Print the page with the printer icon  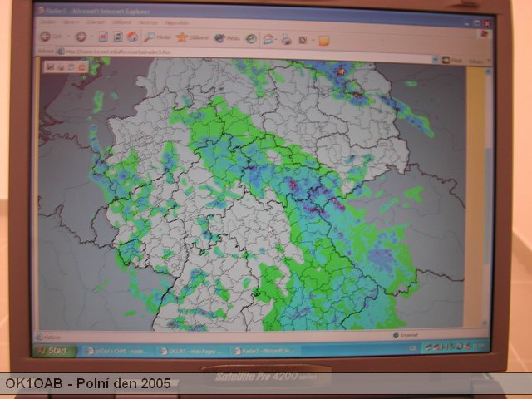point(286,40)
